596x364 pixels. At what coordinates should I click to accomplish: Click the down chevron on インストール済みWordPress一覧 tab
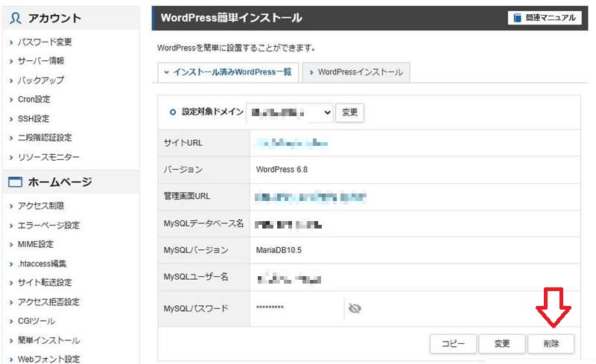tap(166, 71)
